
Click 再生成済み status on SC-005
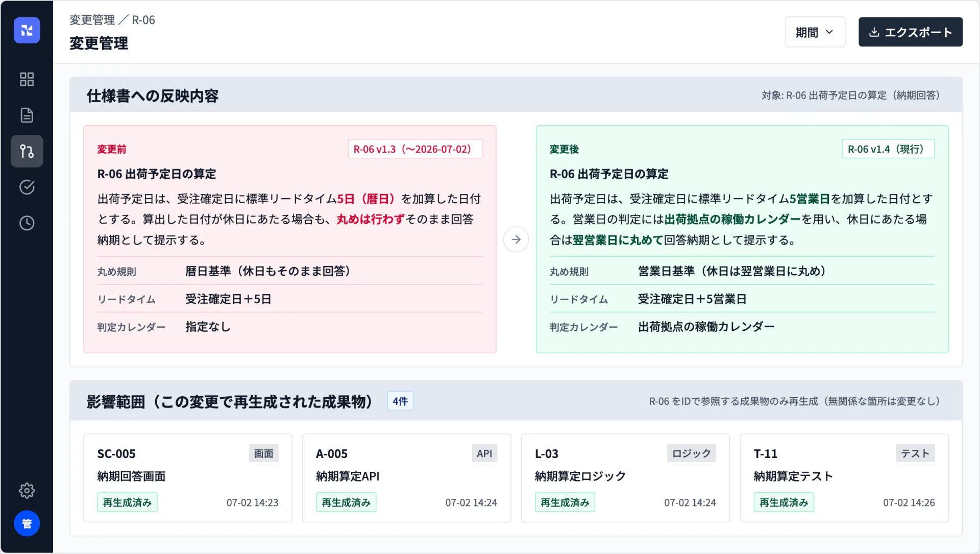(x=127, y=502)
